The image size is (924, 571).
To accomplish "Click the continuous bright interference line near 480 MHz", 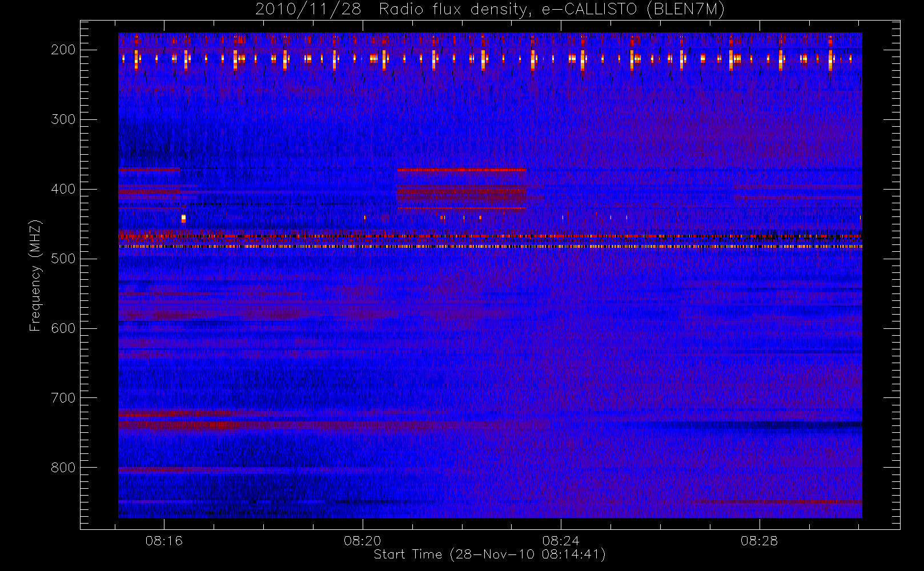I will coord(490,247).
